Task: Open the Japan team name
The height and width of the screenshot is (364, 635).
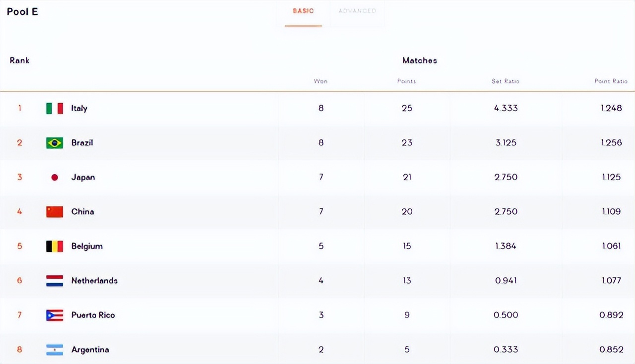Action: (x=83, y=177)
